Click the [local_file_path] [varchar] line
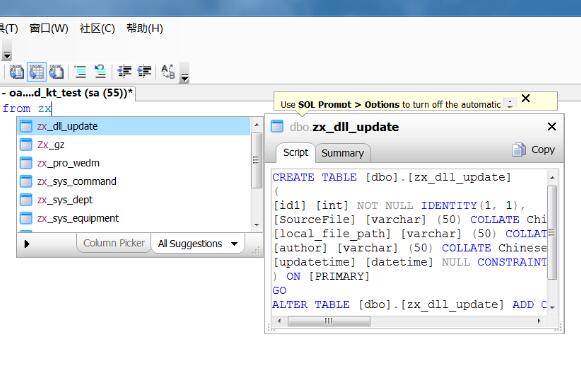 (409, 234)
